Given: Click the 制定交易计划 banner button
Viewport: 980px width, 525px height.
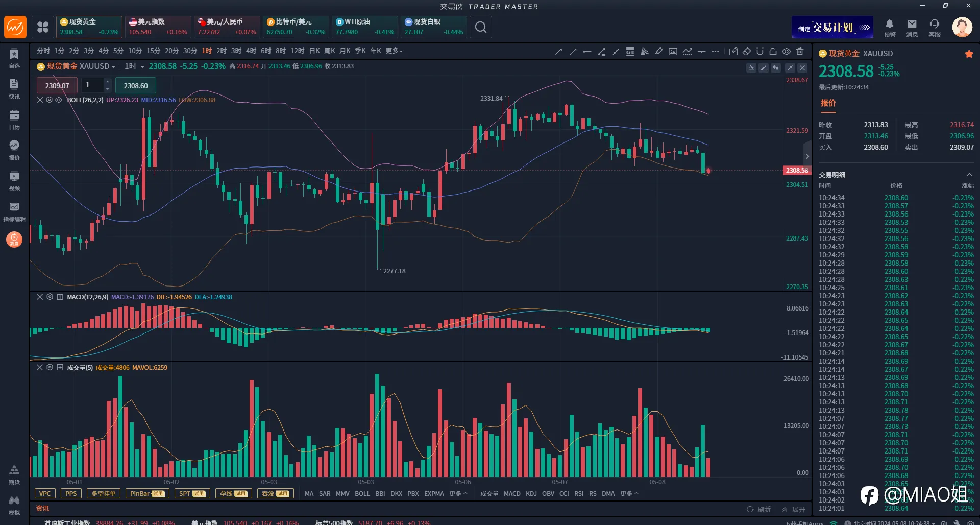Looking at the screenshot, I should [832, 27].
